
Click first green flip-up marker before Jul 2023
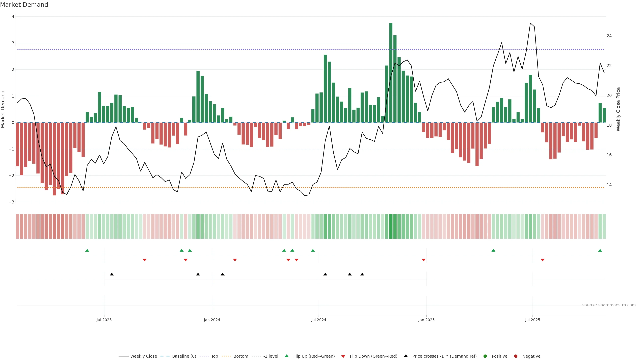click(87, 251)
